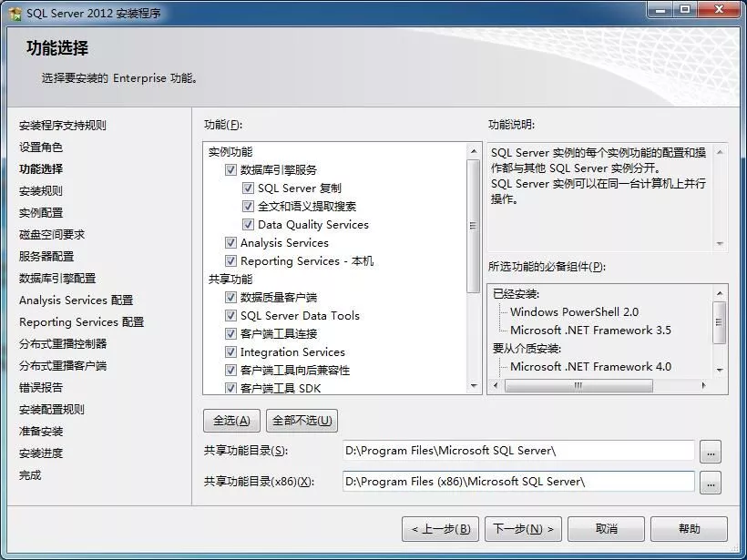
Task: Click the 共享功能目录 path input field
Action: [x=517, y=451]
